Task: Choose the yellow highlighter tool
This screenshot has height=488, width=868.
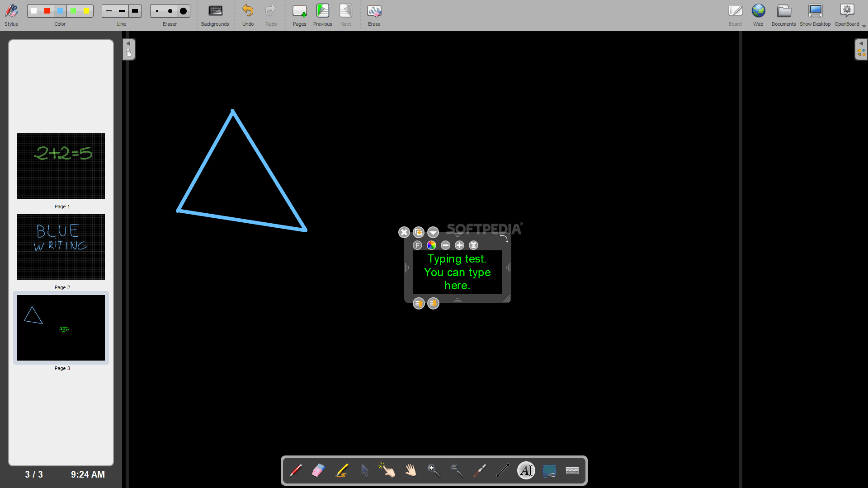Action: pyautogui.click(x=342, y=470)
